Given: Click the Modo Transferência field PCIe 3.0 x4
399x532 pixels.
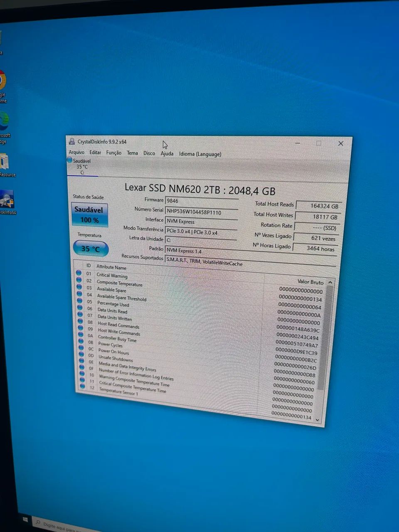Looking at the screenshot, I should [201, 232].
